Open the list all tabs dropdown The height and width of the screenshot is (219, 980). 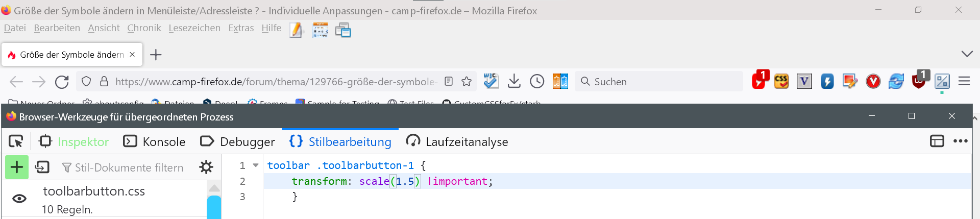point(967,54)
